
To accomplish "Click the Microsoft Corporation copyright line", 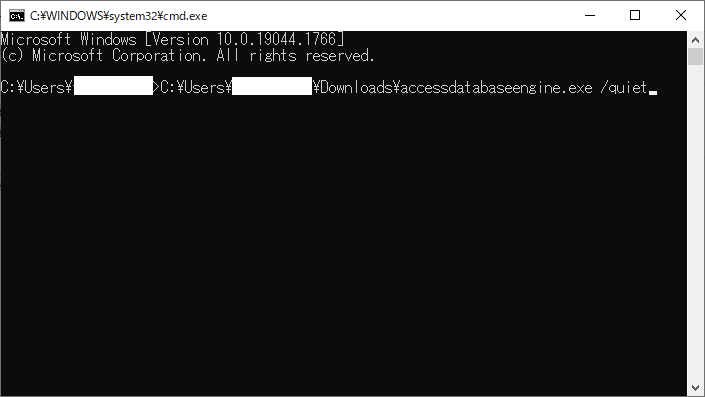I will click(x=187, y=56).
